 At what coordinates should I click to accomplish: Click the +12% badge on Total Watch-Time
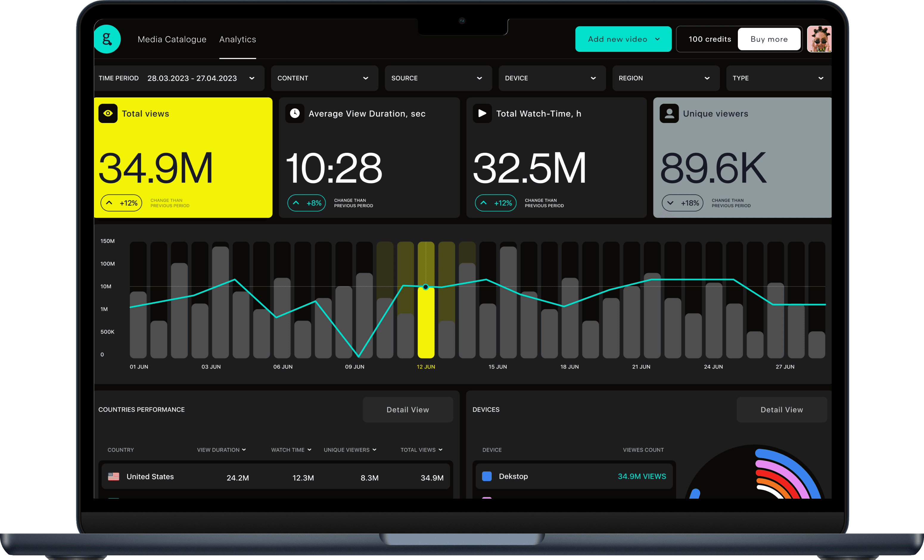click(495, 203)
